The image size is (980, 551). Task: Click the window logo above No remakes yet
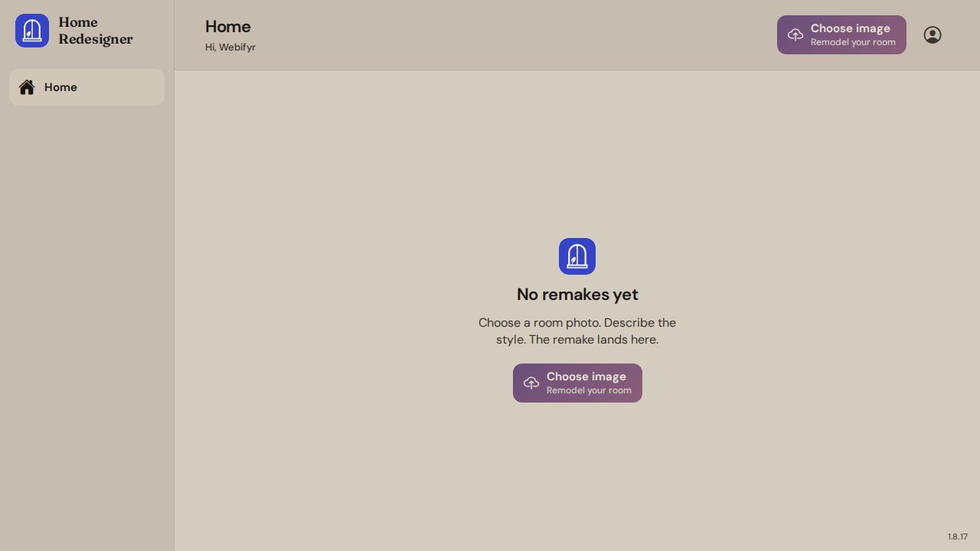coord(577,256)
